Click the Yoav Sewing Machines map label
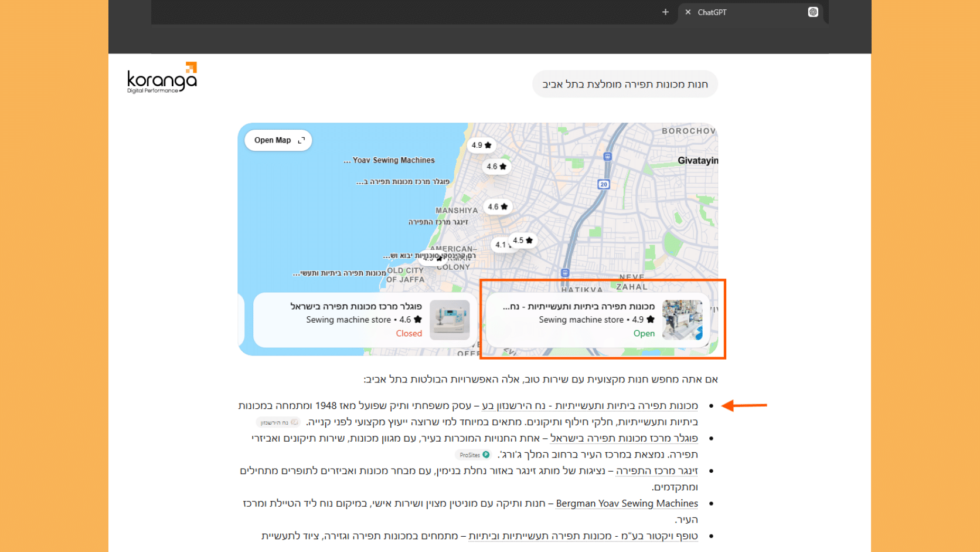 (x=389, y=160)
